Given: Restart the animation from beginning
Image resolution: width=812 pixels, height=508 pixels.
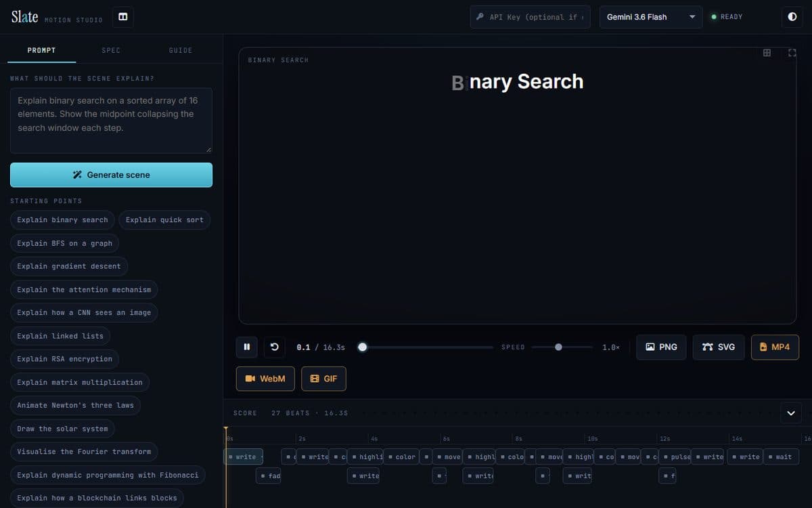Looking at the screenshot, I should click(274, 347).
